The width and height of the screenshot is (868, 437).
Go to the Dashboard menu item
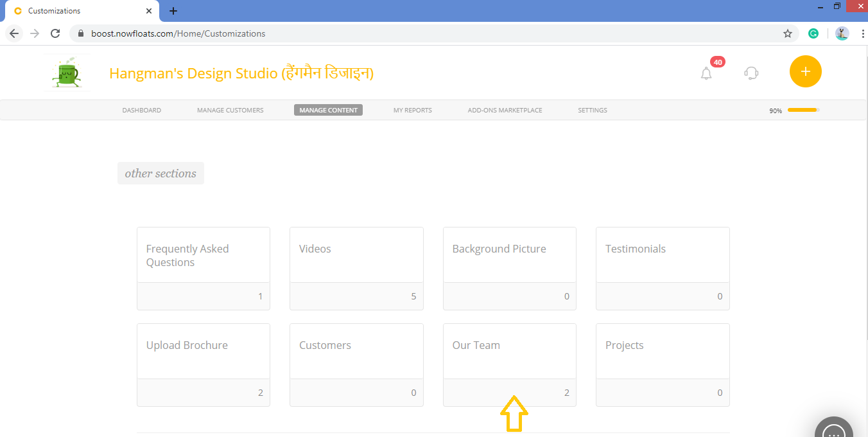pos(142,111)
